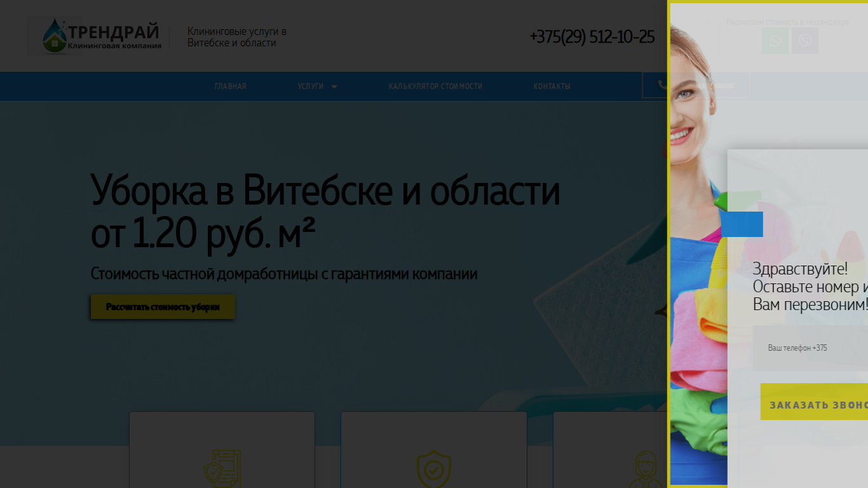Viewport: 868px width, 488px height.
Task: Click the cleaner worker feature icon
Action: click(646, 469)
